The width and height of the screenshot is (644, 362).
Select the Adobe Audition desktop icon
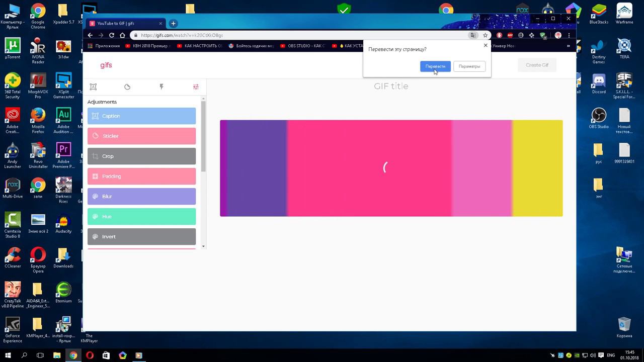coord(63,121)
